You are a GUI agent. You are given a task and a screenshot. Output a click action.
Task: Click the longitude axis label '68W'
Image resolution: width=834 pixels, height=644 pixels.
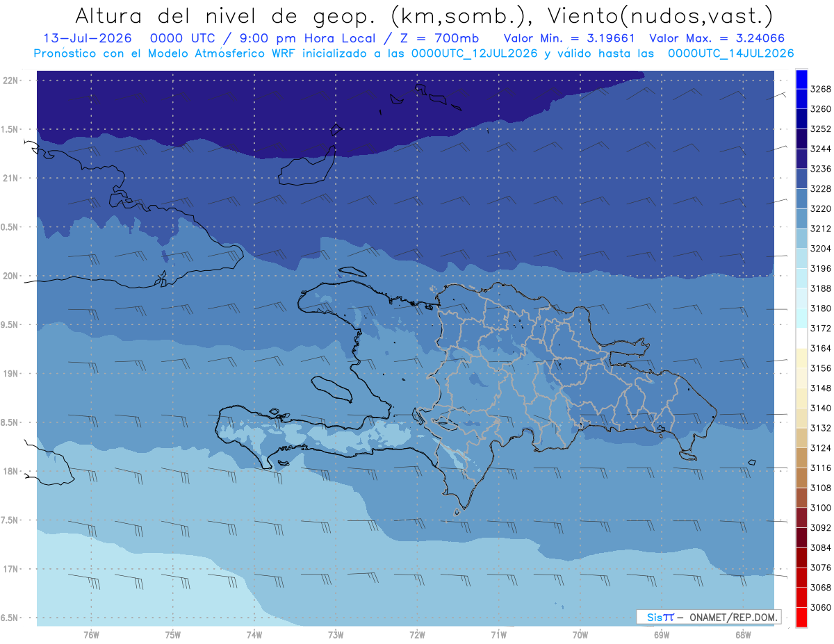(743, 634)
